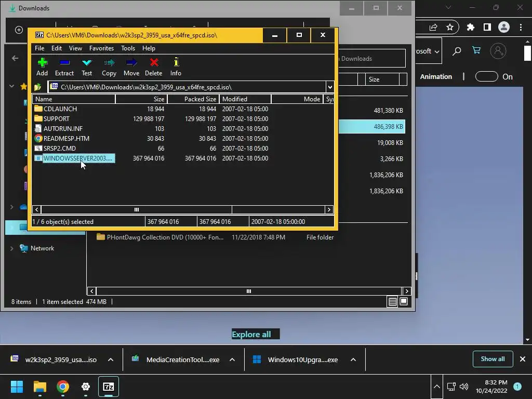This screenshot has width=532, height=399.
Task: Open the Chrome profile avatar
Action: click(x=504, y=27)
